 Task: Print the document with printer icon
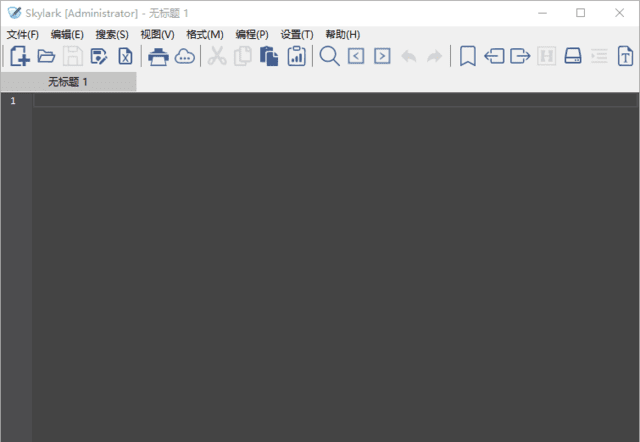[158, 56]
